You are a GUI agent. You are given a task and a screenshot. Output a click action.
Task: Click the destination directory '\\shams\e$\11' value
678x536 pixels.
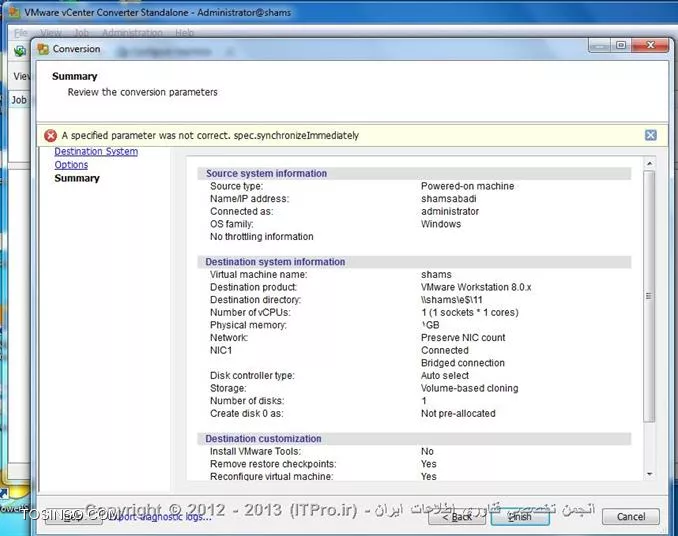(x=452, y=300)
